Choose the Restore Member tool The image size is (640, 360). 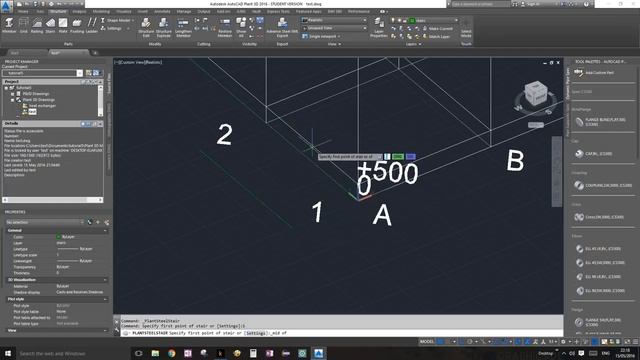click(x=225, y=27)
